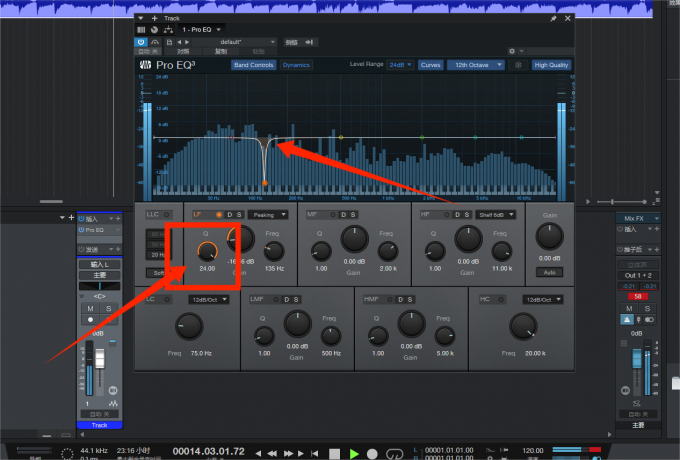Solo the main output channel S button
680x460 pixels.
647,309
